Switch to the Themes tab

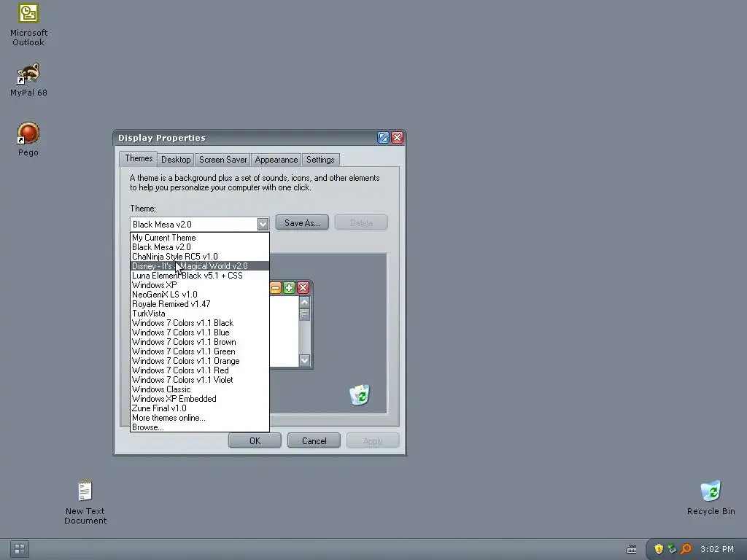pyautogui.click(x=139, y=158)
